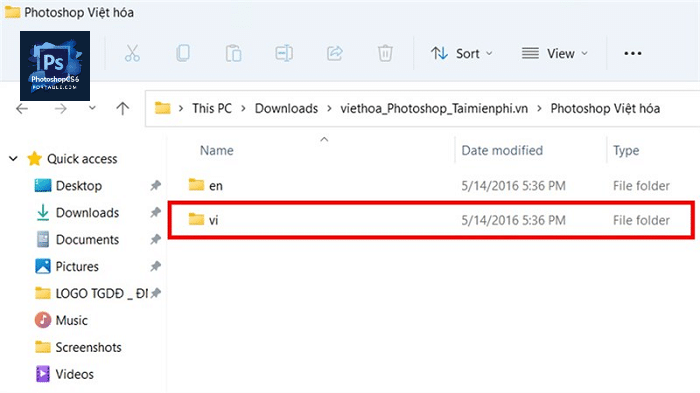Click pin icon next to Pictures
Viewport: 700px width, 393px height.
click(155, 267)
